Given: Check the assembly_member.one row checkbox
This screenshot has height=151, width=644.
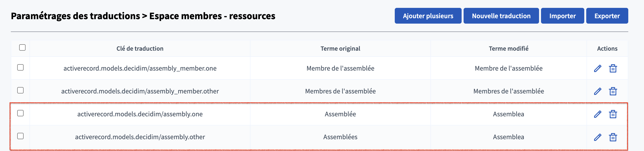Looking at the screenshot, I should pos(20,67).
